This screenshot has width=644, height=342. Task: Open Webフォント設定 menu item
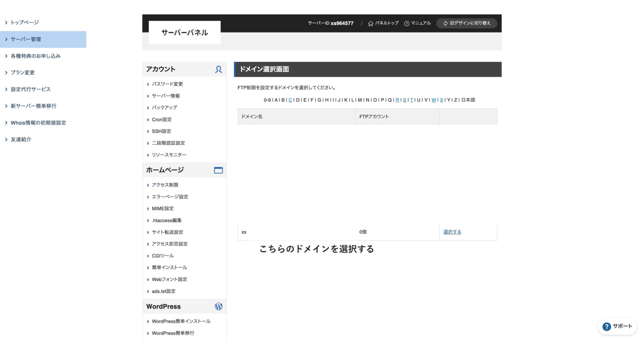pyautogui.click(x=169, y=279)
